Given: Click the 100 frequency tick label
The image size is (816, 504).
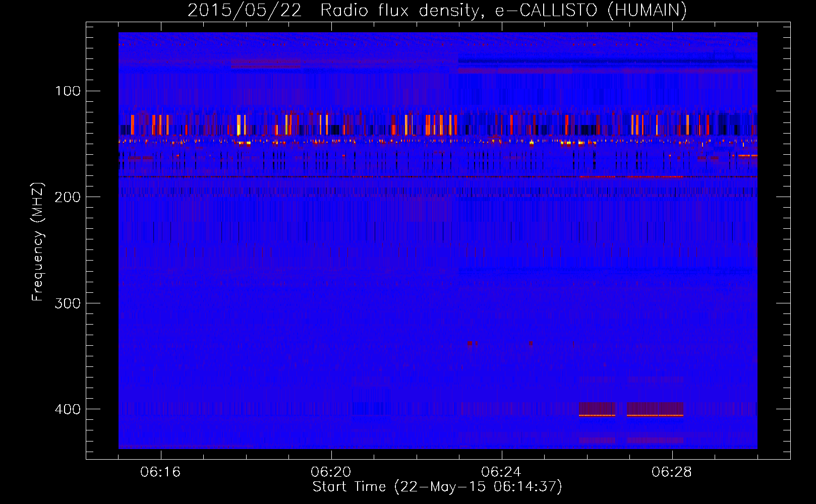Looking at the screenshot, I should tap(68, 91).
